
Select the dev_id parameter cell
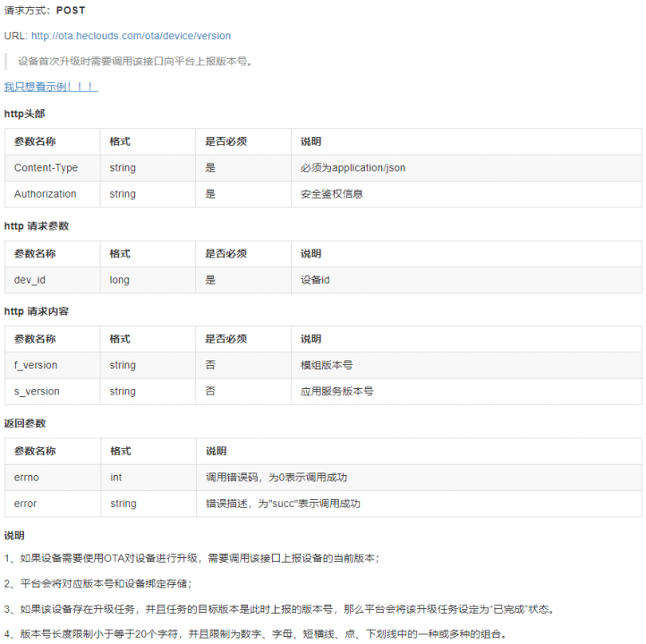point(52,280)
